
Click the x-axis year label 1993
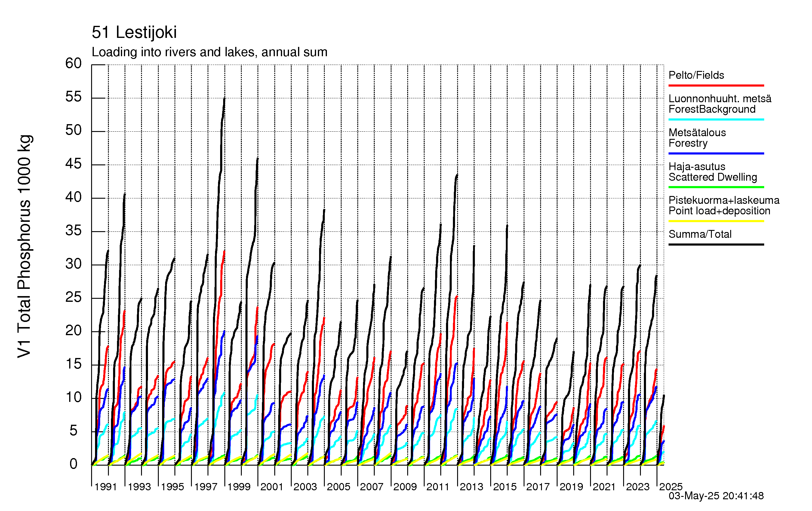click(x=139, y=487)
